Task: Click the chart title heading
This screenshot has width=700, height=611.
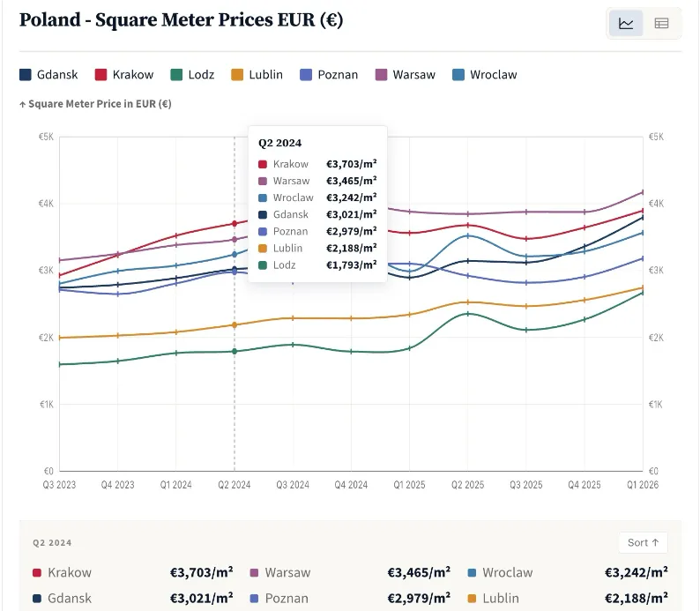Action: pyautogui.click(x=182, y=20)
